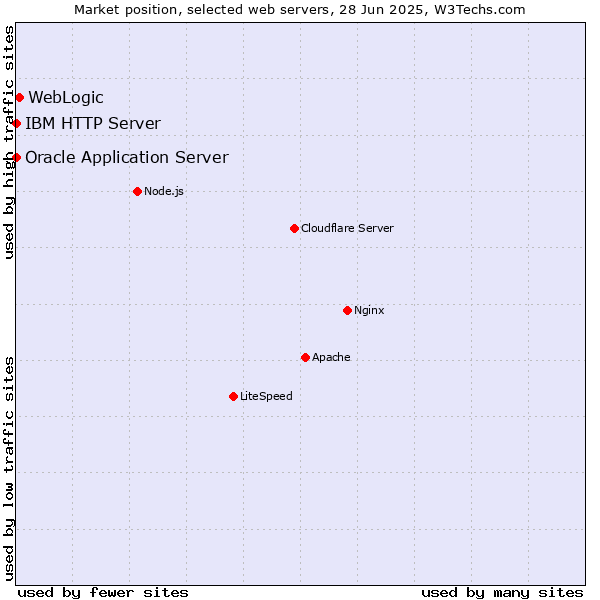Viewport: 600px width, 600px height.
Task: Click the Nginx red data point
Action: click(347, 310)
